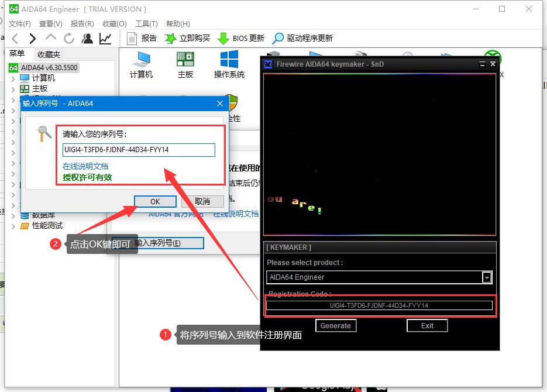
Task: Click the key icon in serial dialog
Action: (44, 133)
